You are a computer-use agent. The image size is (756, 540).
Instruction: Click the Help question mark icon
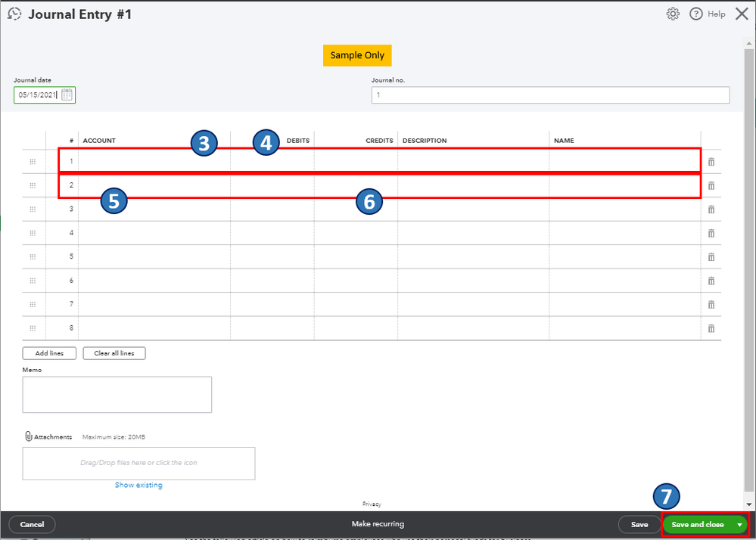[x=695, y=14]
